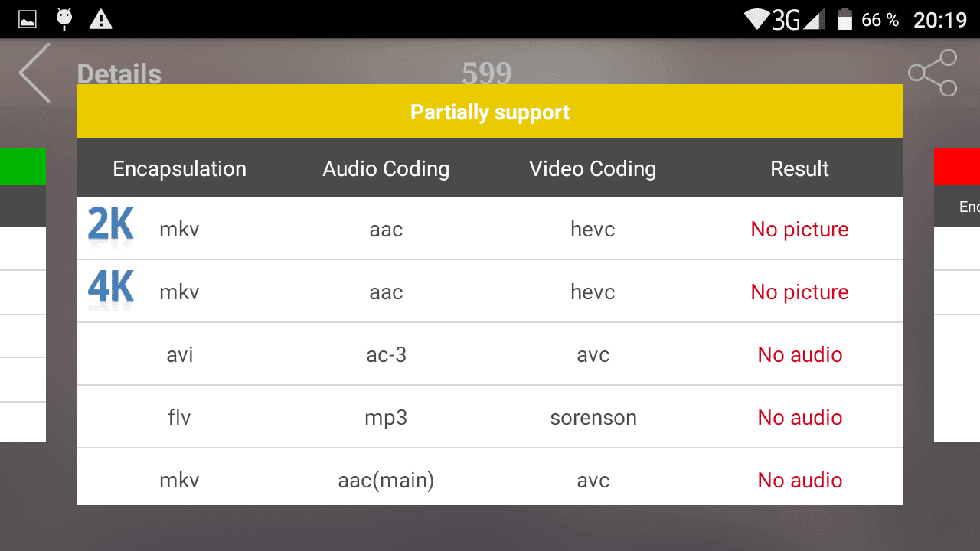980x551 pixels.
Task: Select the flv sorenson row
Action: [490, 417]
